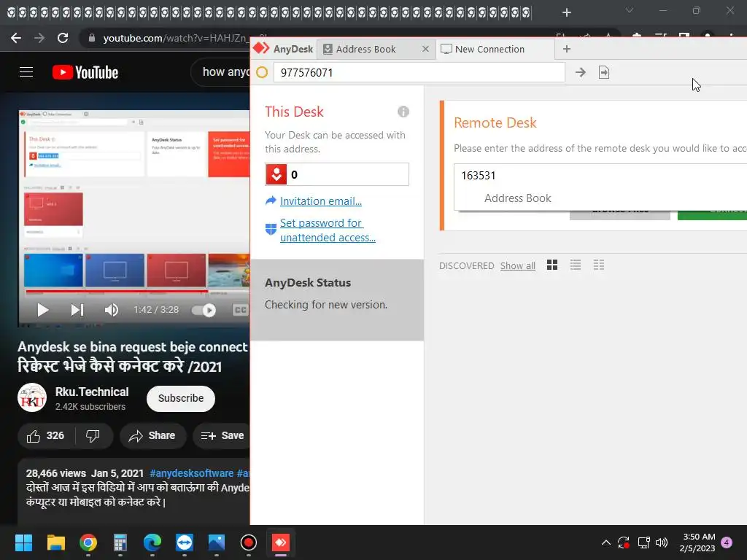The height and width of the screenshot is (560, 747).
Task: Click Show all discovered link
Action: [517, 265]
